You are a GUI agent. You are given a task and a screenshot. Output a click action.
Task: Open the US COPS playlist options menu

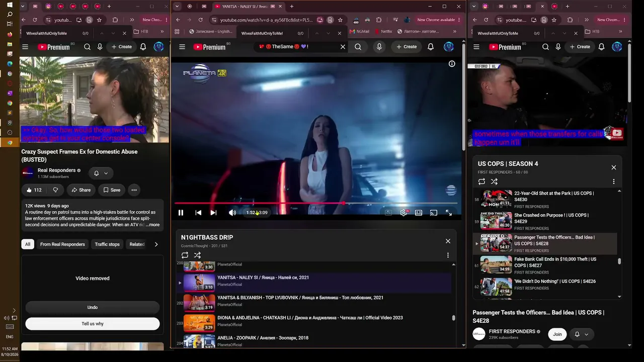pyautogui.click(x=614, y=182)
